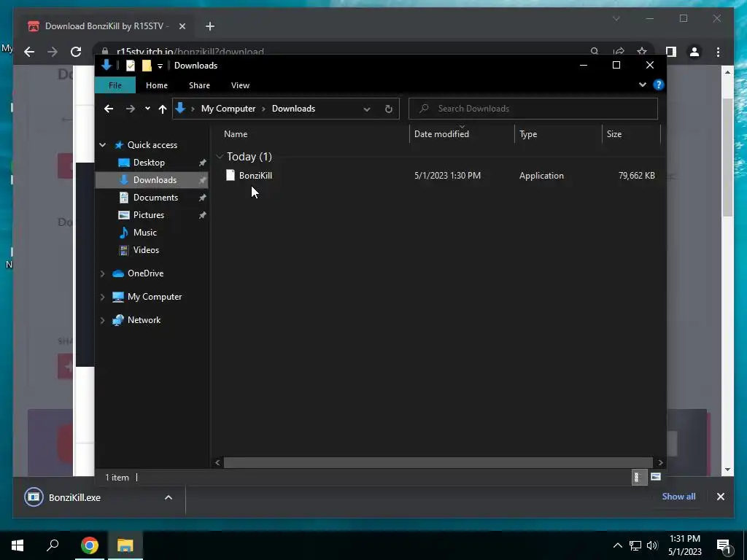Open the BonziKill application file
747x560 pixels.
tap(255, 176)
